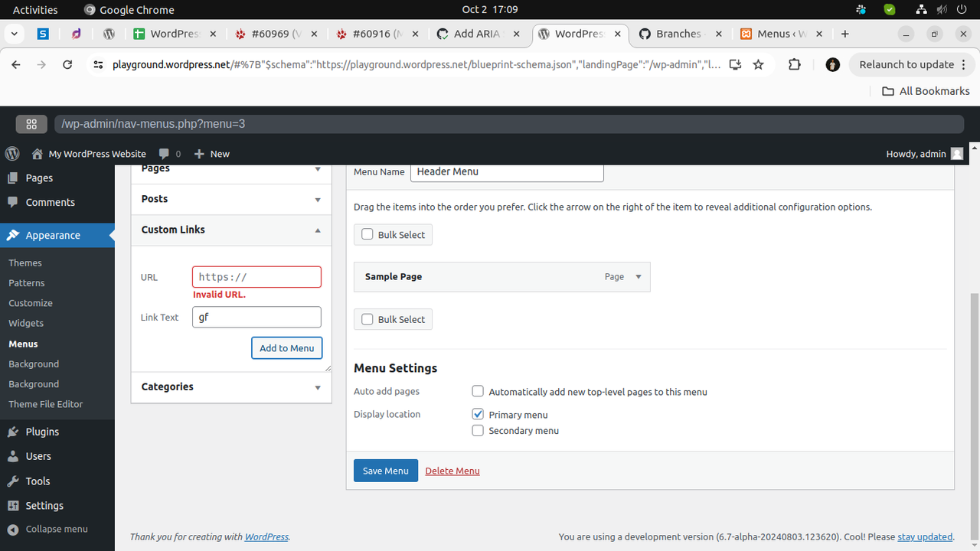Screen dimensions: 980x551
Task: Open the Plugins admin menu
Action: pos(57,432)
